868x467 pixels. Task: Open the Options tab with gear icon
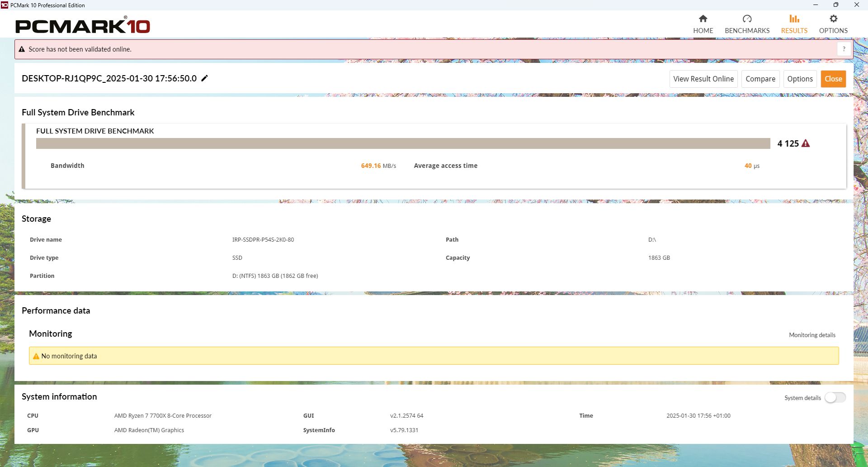pyautogui.click(x=833, y=24)
